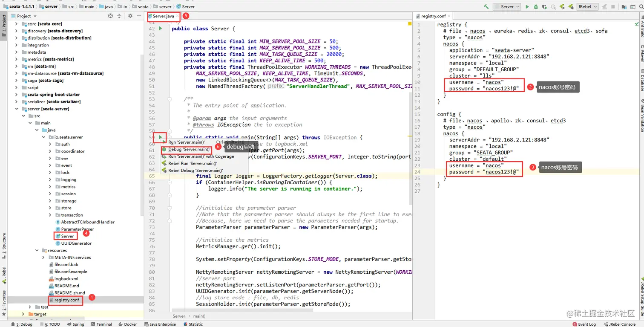
Task: Select logback.xml file in project tree
Action: (66, 278)
